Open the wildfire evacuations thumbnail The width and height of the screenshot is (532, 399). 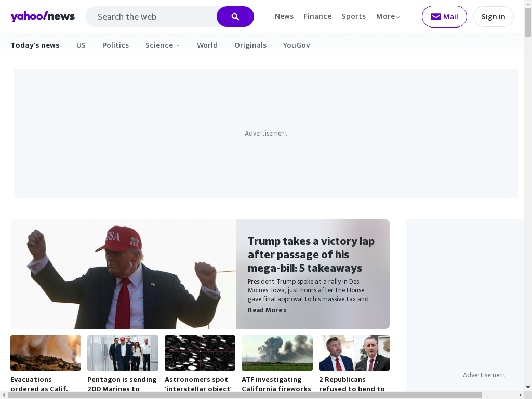46,353
